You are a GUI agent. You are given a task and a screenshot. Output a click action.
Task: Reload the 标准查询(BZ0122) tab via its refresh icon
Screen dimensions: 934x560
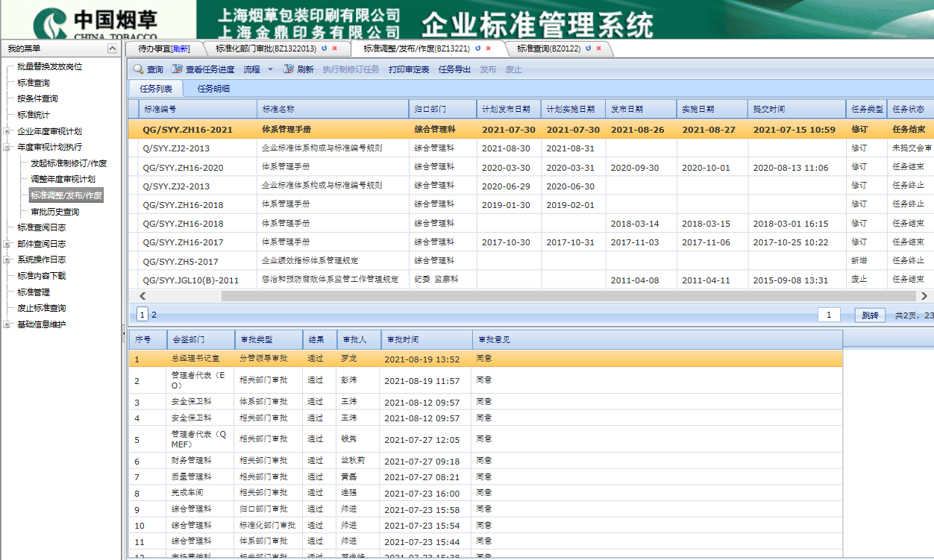click(589, 48)
